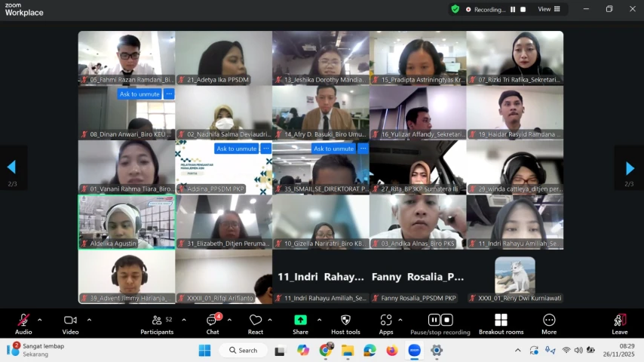Open the weather widget Sangat lembap
644x362 pixels.
[x=36, y=350]
